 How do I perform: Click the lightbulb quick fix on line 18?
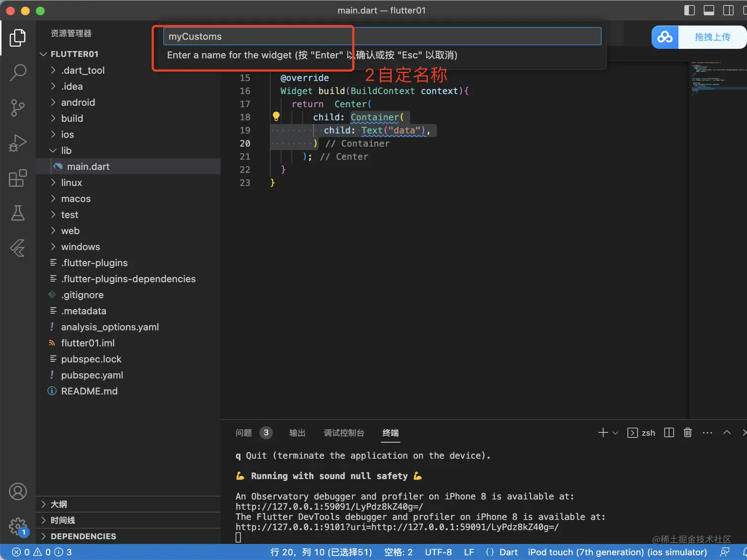point(276,117)
